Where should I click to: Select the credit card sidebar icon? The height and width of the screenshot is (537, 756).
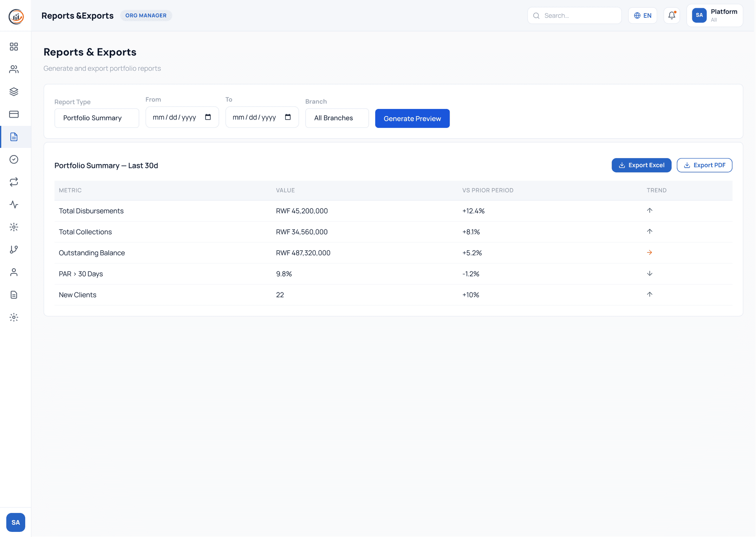pos(14,114)
